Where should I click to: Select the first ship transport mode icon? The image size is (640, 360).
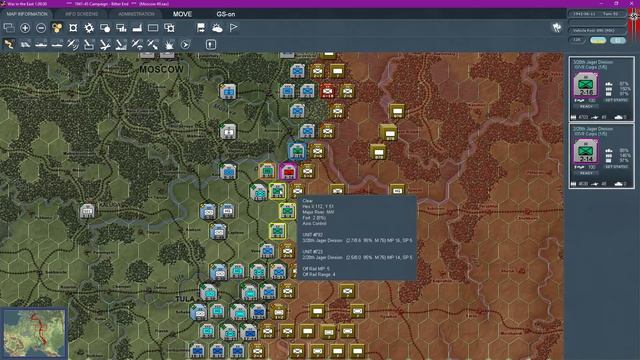(41, 44)
